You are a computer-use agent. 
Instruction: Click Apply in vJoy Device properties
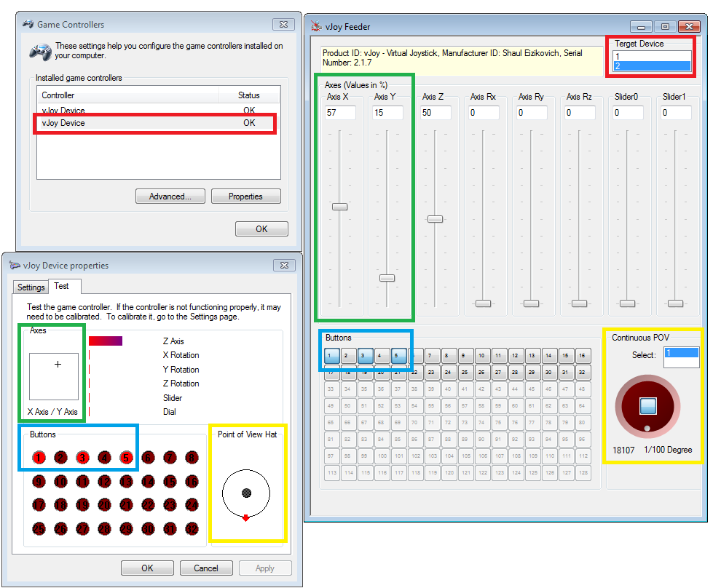point(265,568)
